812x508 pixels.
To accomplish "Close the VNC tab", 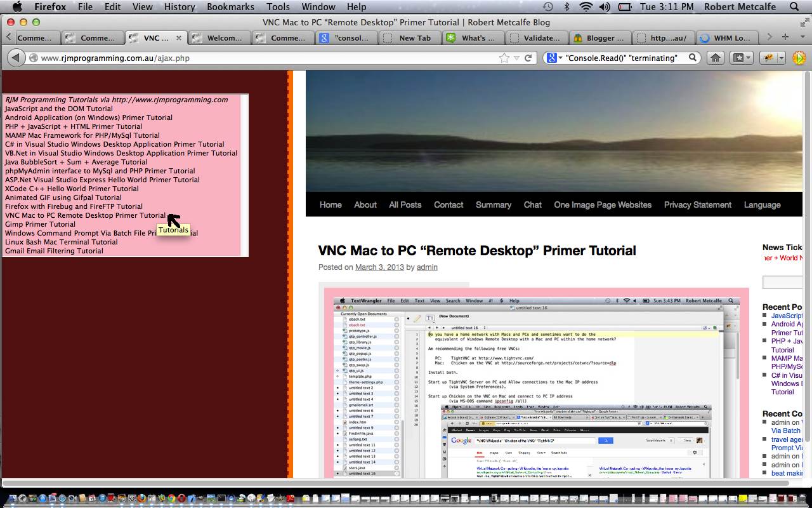I will click(x=179, y=38).
